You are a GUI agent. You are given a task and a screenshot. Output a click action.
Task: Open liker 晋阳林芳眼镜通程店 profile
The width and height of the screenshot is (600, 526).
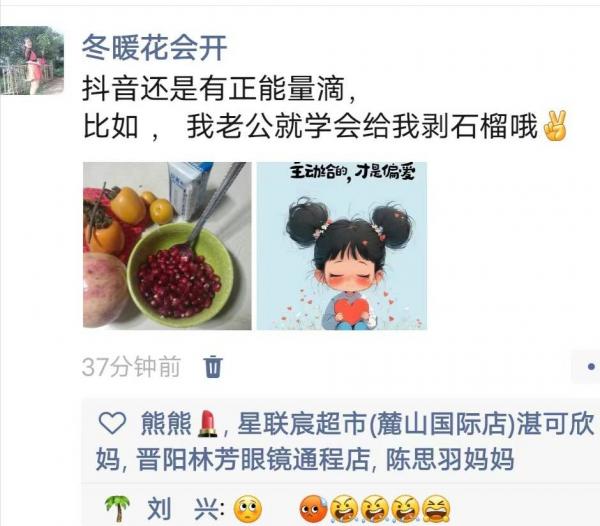click(x=253, y=459)
